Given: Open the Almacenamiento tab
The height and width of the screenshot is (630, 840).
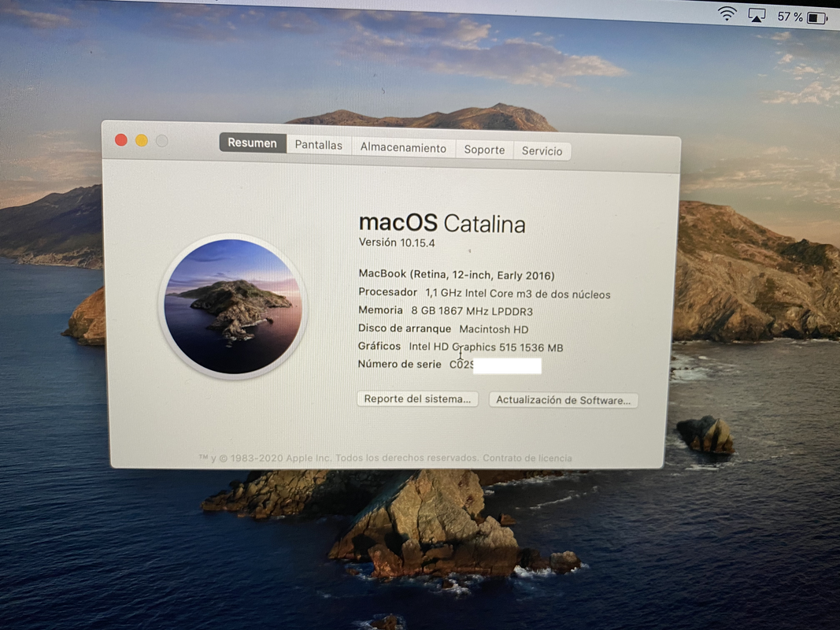Looking at the screenshot, I should point(403,148).
